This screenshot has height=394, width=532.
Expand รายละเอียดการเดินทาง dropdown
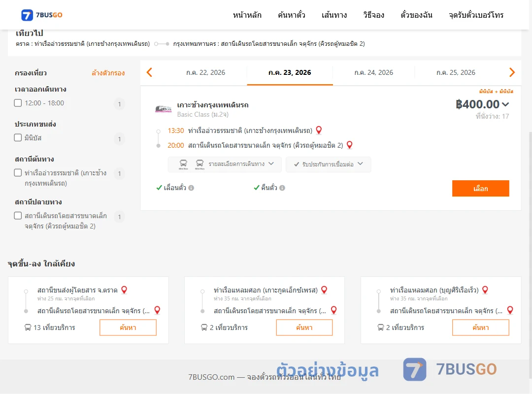(x=225, y=164)
